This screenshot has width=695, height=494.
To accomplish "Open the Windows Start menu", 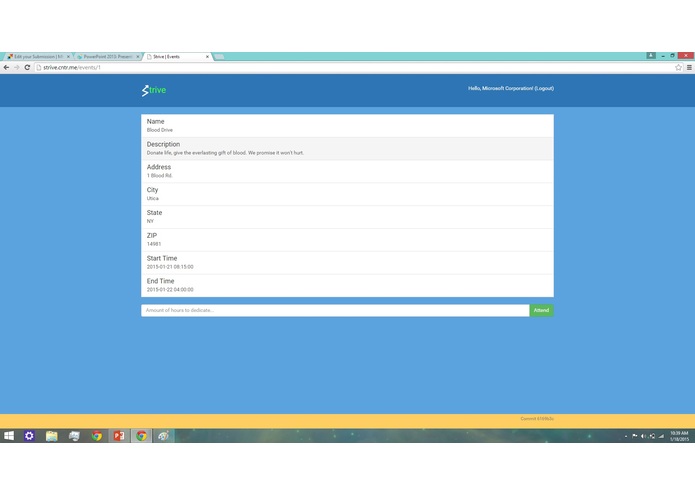I will point(9,436).
